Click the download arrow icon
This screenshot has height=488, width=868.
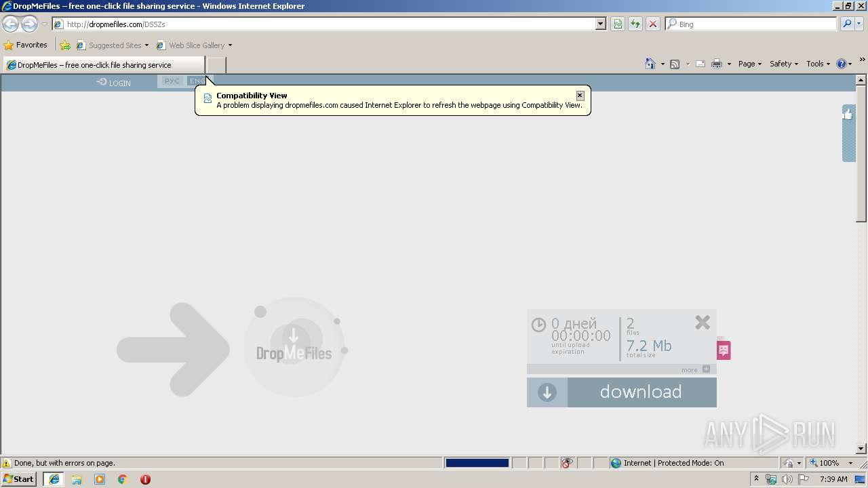pos(547,392)
